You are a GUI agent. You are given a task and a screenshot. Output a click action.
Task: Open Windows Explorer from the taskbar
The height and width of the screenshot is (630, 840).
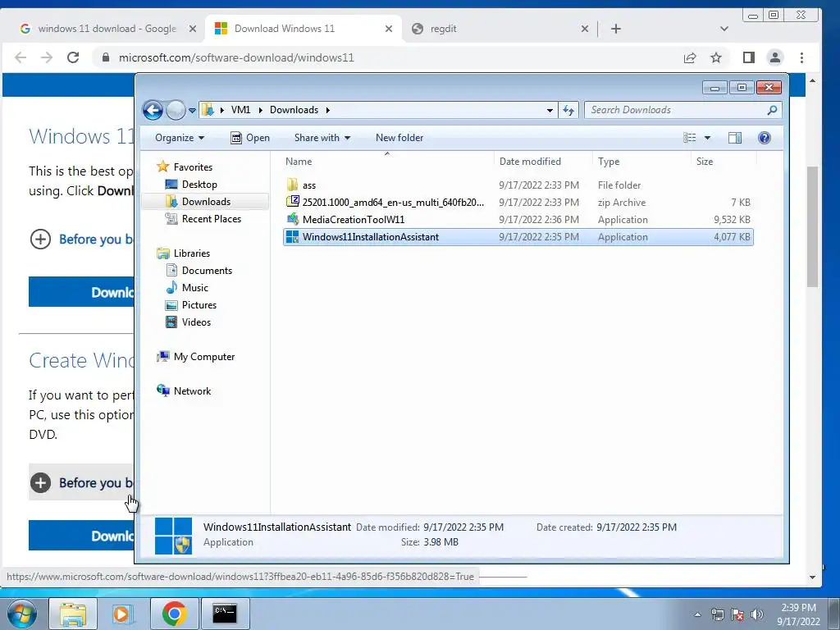point(73,614)
